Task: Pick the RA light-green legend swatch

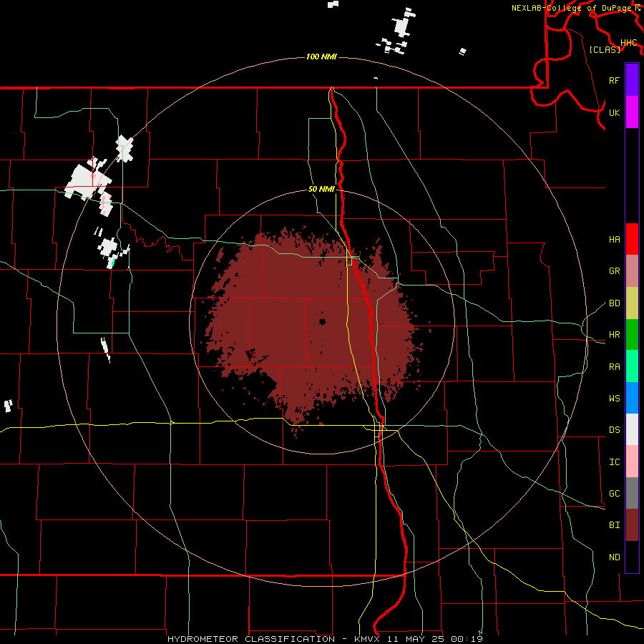Action: point(632,366)
